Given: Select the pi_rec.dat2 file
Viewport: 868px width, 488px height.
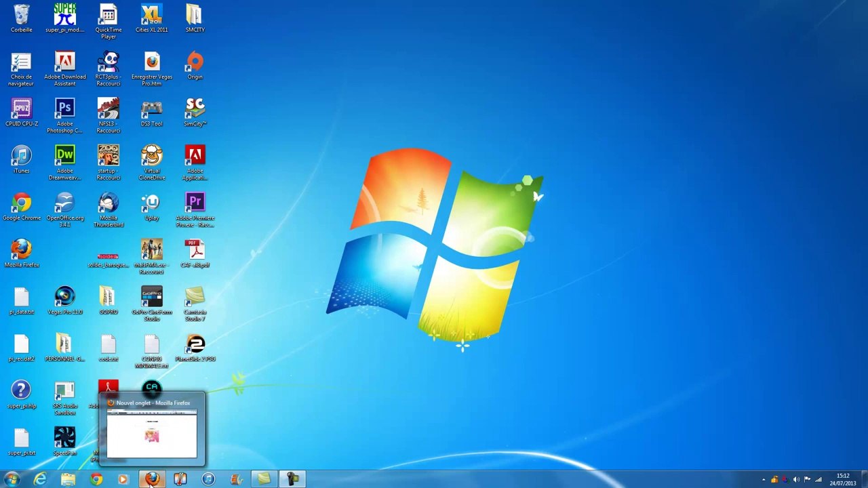Looking at the screenshot, I should tap(21, 348).
